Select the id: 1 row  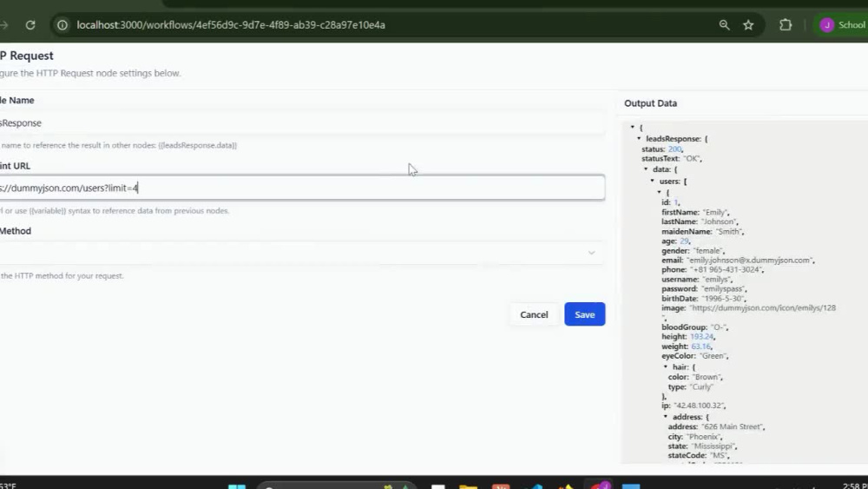point(670,202)
